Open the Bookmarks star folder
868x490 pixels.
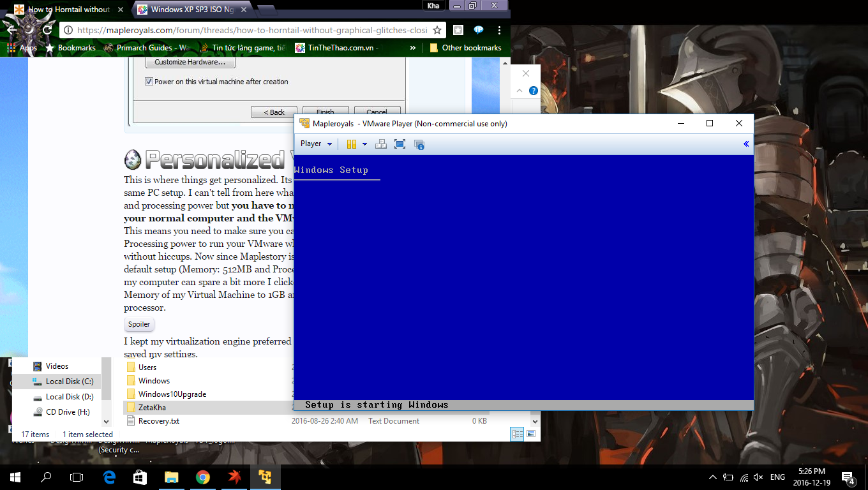pyautogui.click(x=70, y=48)
